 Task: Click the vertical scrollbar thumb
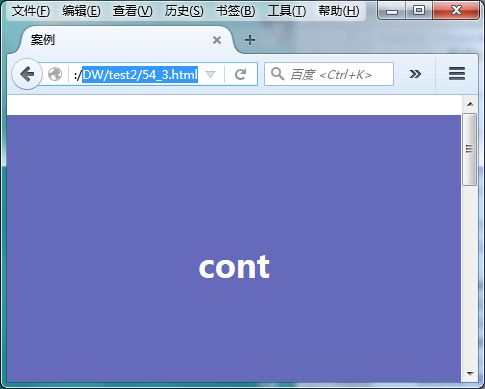point(470,149)
